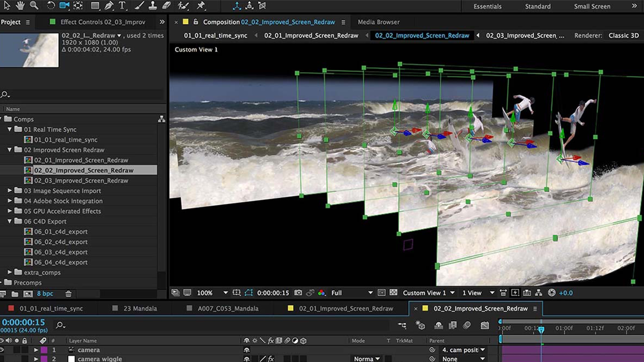This screenshot has height=362, width=644.
Task: Toggle the transparency grid in viewer
Action: pos(393,293)
